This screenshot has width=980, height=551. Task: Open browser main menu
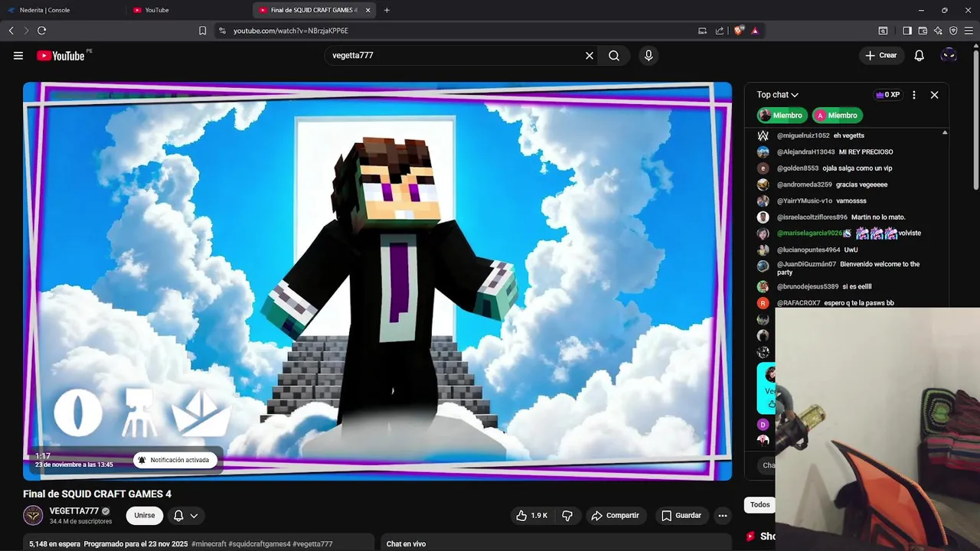pos(969,31)
